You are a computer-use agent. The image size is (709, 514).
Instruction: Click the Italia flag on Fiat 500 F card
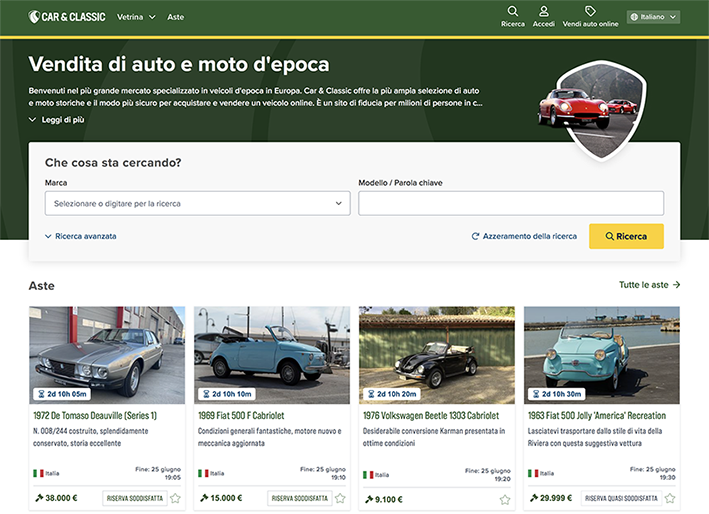[x=203, y=473]
